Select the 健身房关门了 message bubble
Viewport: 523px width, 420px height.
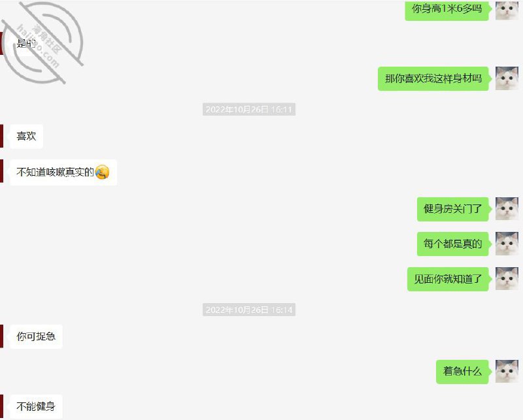(452, 209)
